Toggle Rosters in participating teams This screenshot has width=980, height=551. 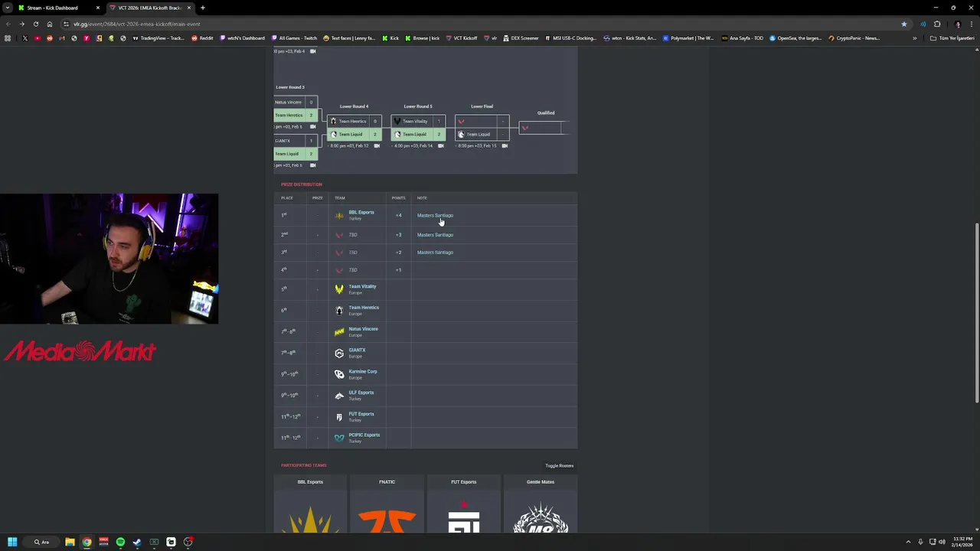[559, 465]
